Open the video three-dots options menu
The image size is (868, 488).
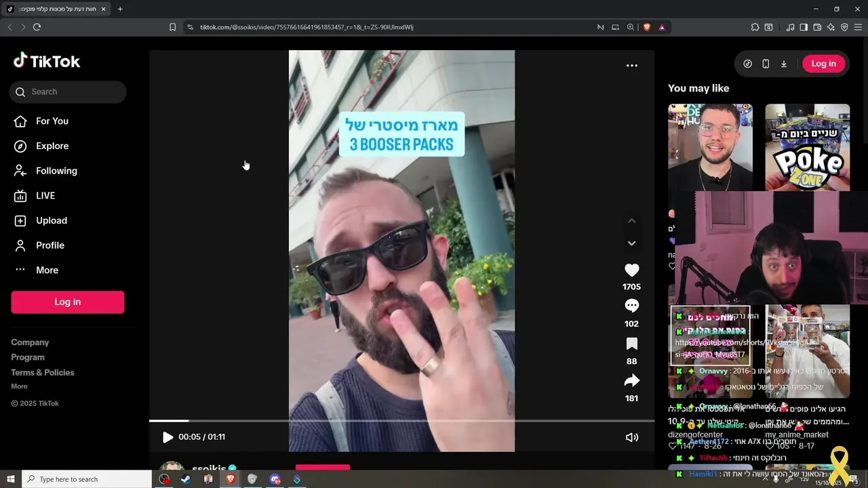pos(631,65)
